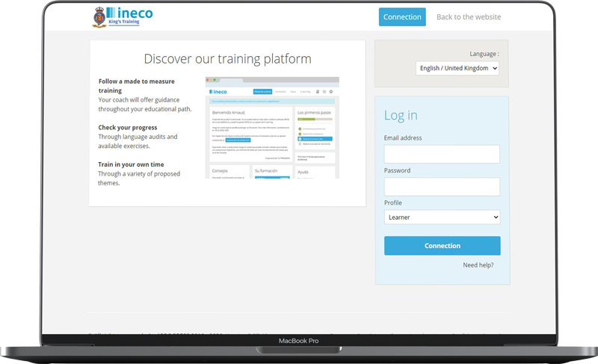Image resolution: width=598 pixels, height=364 pixels.
Task: Click the 'Password' label
Action: [x=397, y=170]
